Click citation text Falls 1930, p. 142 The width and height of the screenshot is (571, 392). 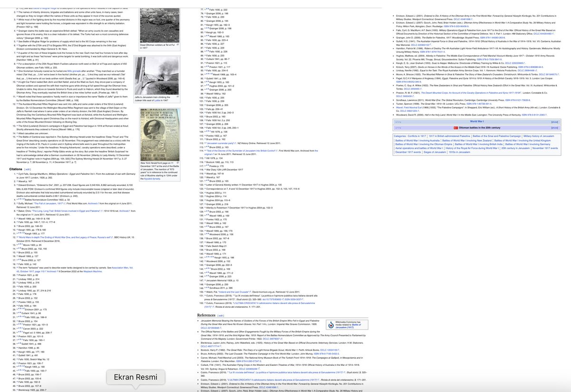pyautogui.click(x=27, y=264)
